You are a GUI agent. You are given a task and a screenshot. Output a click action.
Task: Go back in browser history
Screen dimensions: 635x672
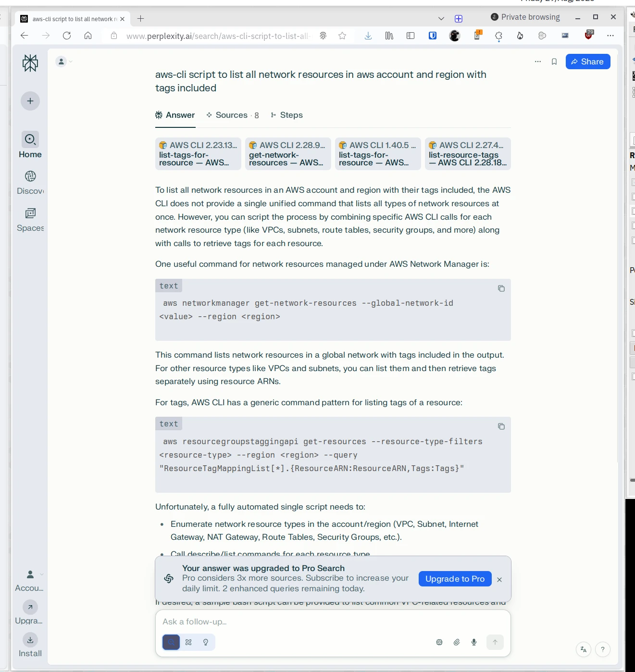(25, 36)
